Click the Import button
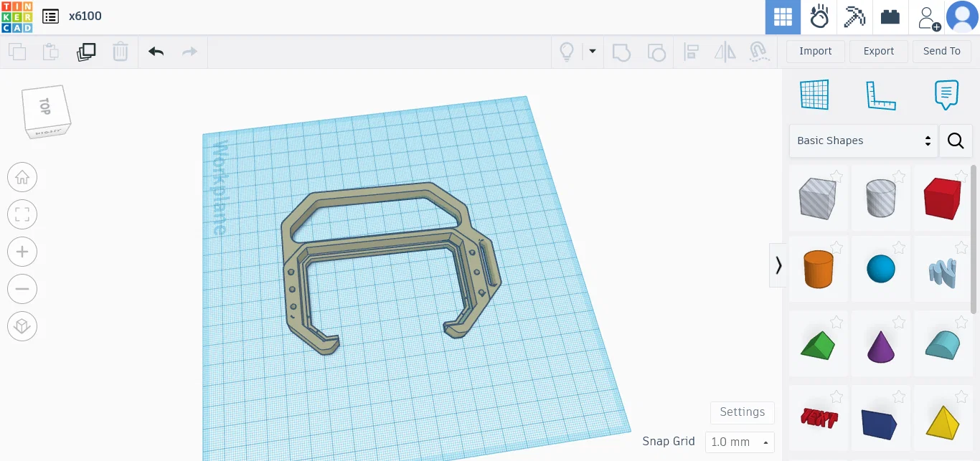Image resolution: width=980 pixels, height=461 pixels. tap(816, 51)
